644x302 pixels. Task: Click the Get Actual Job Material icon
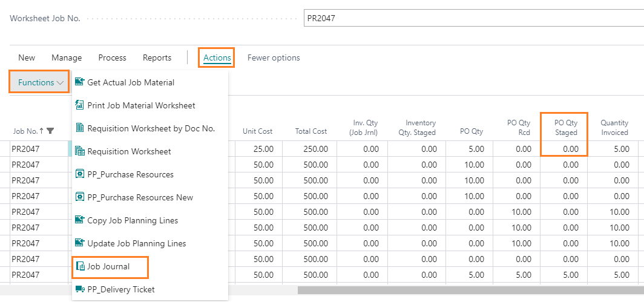pyautogui.click(x=80, y=82)
